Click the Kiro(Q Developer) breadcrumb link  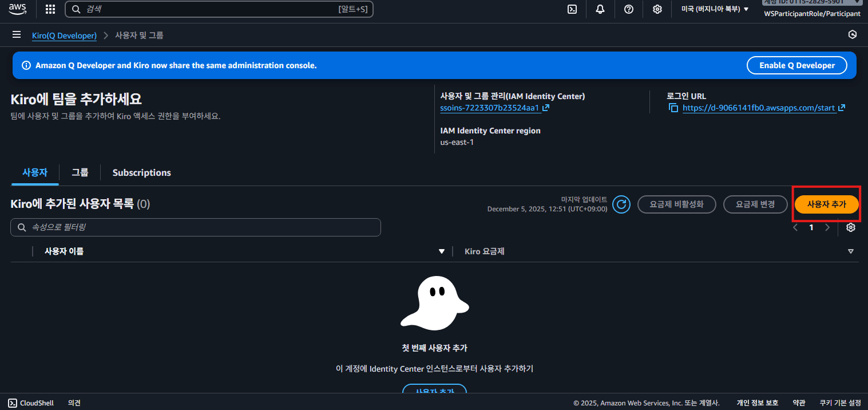coord(64,36)
